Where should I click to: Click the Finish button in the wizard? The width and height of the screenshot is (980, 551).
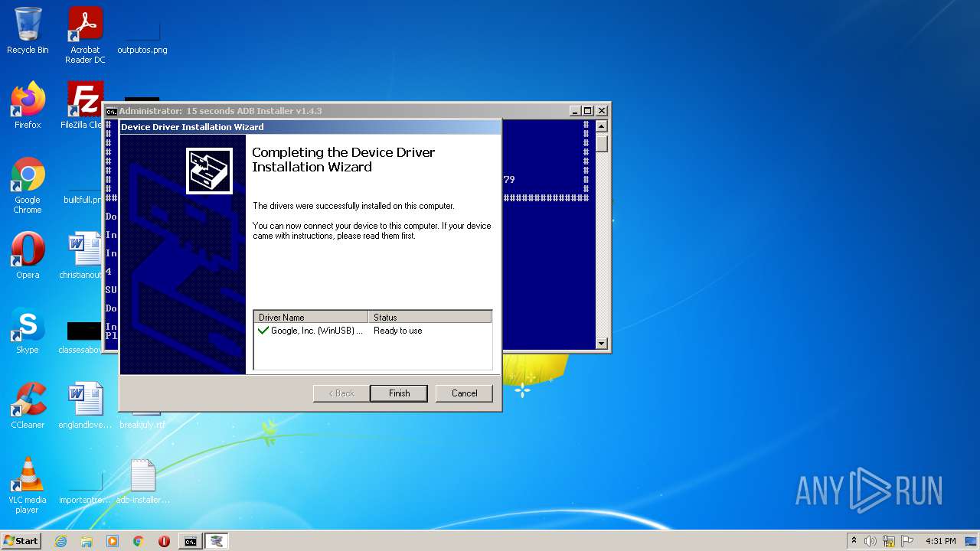(400, 393)
